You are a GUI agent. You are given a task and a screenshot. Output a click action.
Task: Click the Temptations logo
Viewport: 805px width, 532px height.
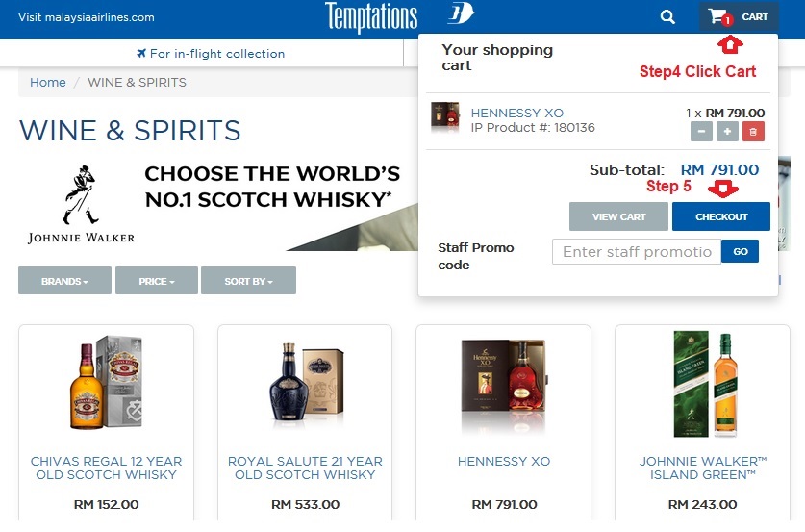tap(371, 16)
